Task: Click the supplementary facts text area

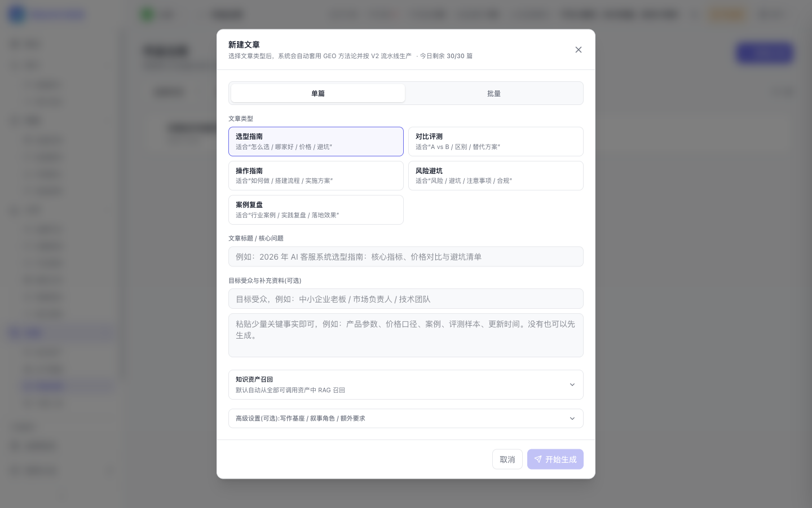Action: (x=406, y=335)
